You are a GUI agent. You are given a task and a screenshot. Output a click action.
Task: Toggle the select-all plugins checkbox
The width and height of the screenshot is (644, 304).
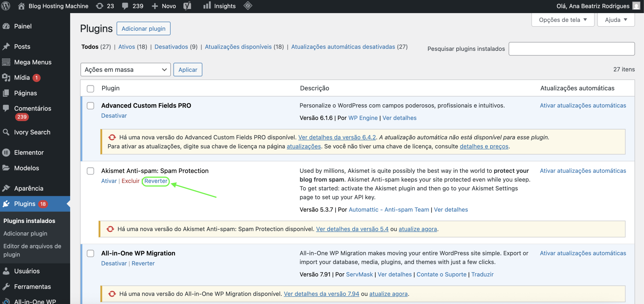[90, 88]
